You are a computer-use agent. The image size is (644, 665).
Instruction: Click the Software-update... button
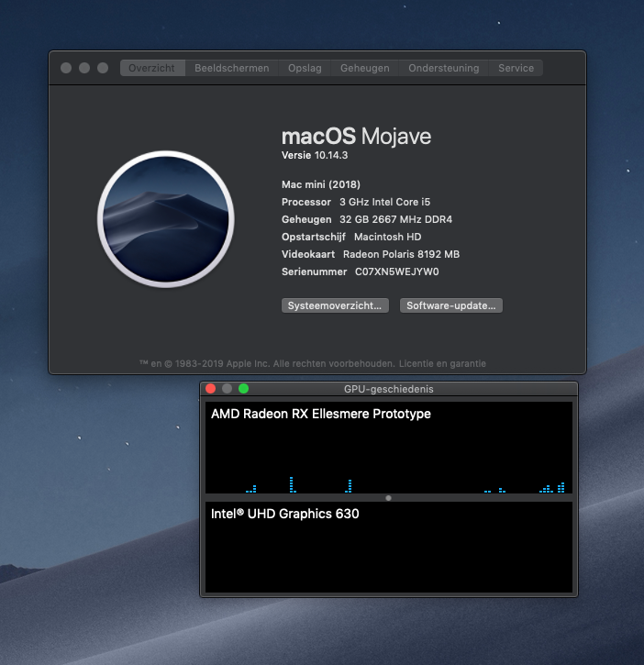[x=451, y=305]
